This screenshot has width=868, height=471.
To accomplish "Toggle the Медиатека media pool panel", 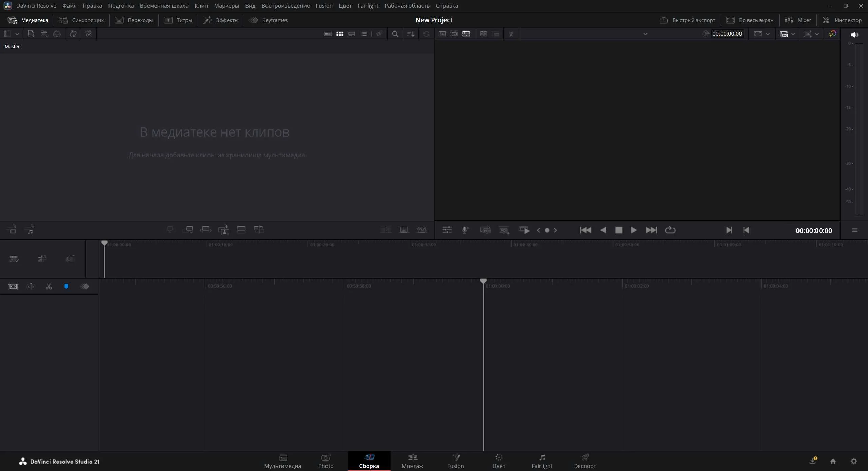I will click(x=28, y=20).
